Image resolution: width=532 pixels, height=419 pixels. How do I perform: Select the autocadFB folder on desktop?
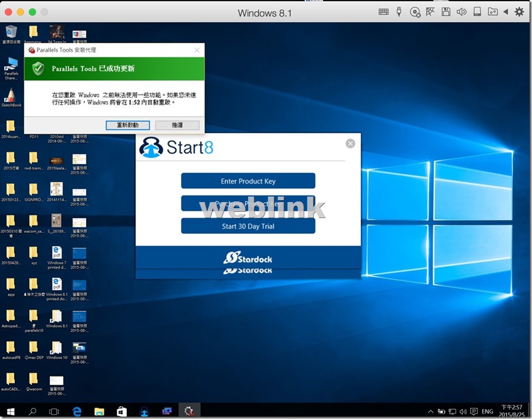[x=11, y=350]
